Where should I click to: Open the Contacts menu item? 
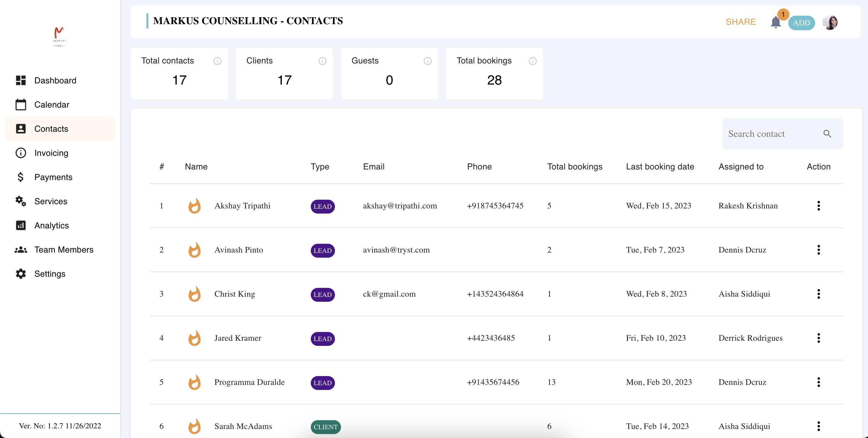[51, 128]
